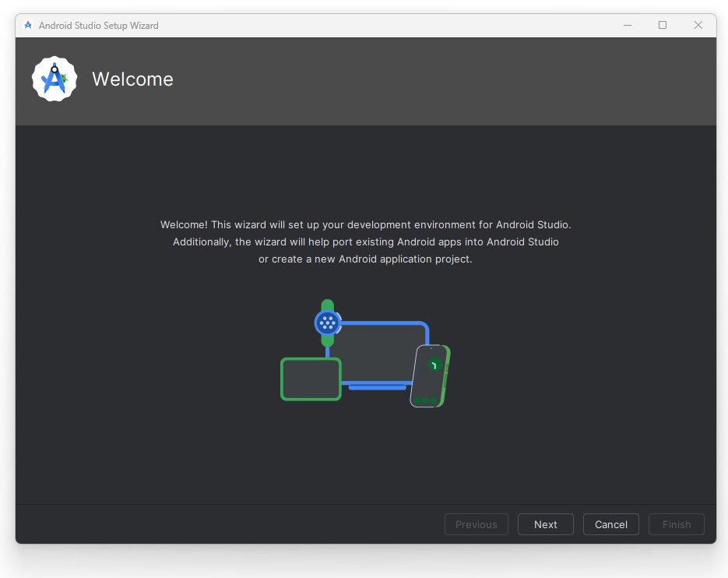The width and height of the screenshot is (728, 578).
Task: Click the 'Welcome! This wizard will set up' line
Action: [x=365, y=224]
